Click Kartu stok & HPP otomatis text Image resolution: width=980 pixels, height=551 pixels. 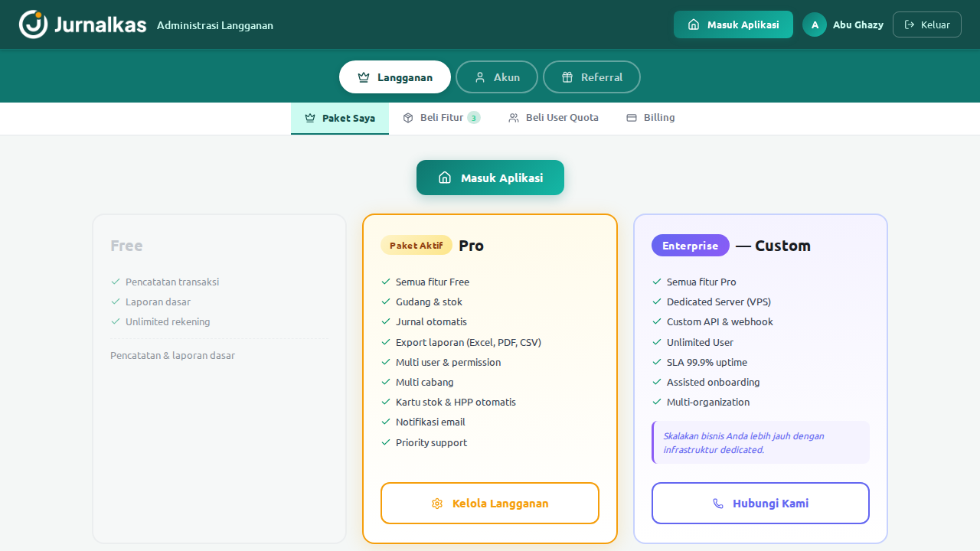pos(456,402)
